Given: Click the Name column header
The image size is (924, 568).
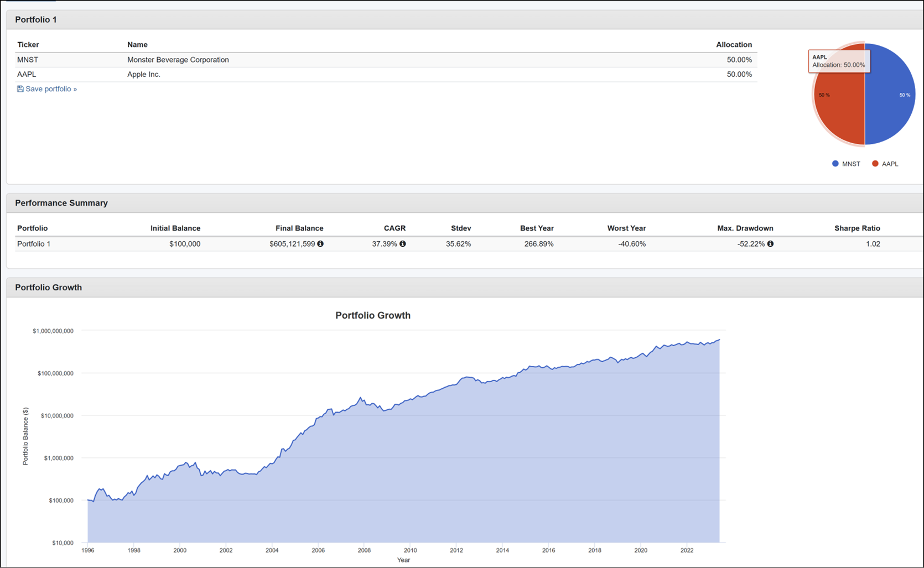Looking at the screenshot, I should point(137,45).
